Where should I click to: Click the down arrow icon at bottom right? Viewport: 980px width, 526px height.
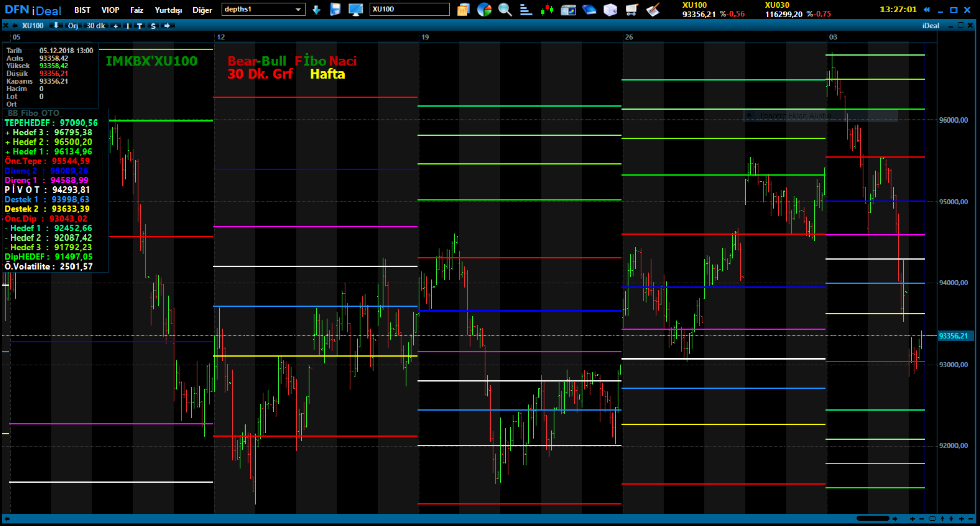click(951, 519)
